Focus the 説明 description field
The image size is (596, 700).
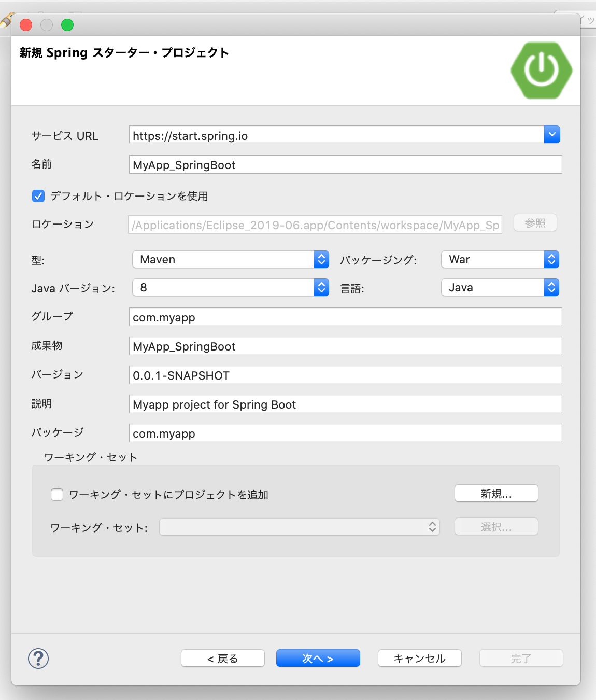346,404
